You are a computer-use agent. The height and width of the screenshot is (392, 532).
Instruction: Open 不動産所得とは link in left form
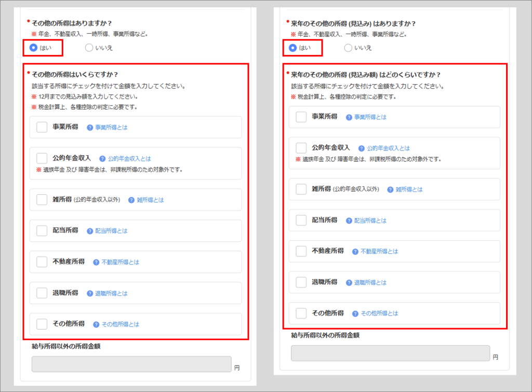pos(121,262)
